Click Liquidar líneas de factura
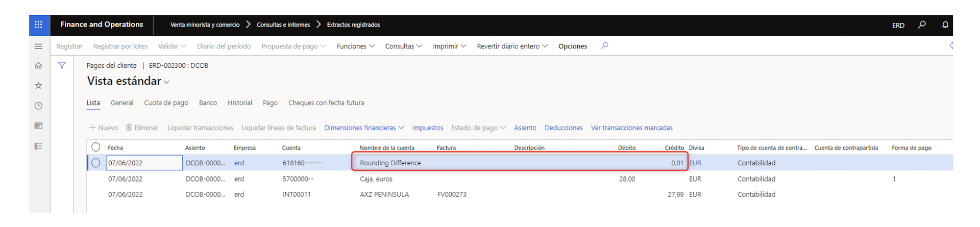This screenshot has height=227, width=980. click(x=279, y=128)
